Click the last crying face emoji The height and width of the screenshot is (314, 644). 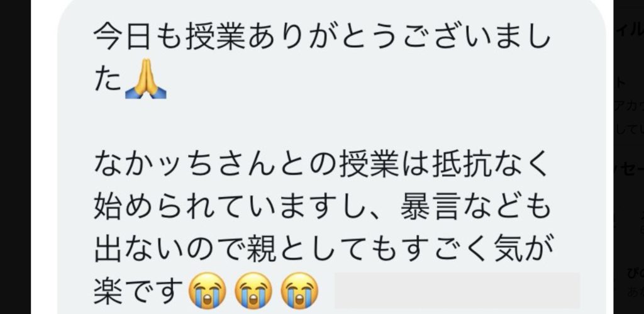point(299,291)
